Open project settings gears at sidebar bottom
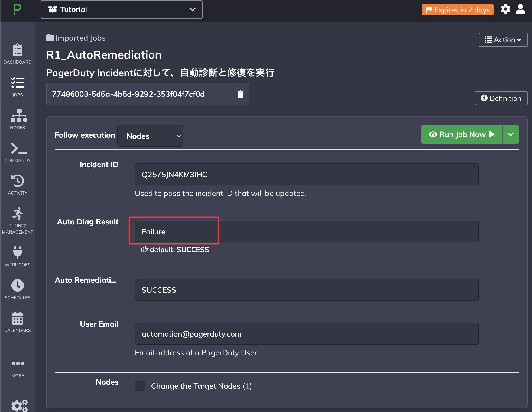This screenshot has height=412, width=532. pos(19,405)
